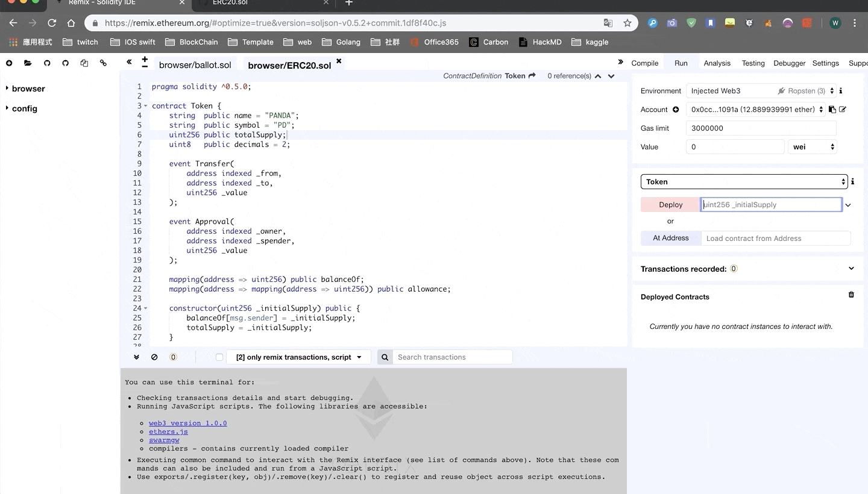
Task: Click the search transactions magnifier icon
Action: tap(385, 357)
